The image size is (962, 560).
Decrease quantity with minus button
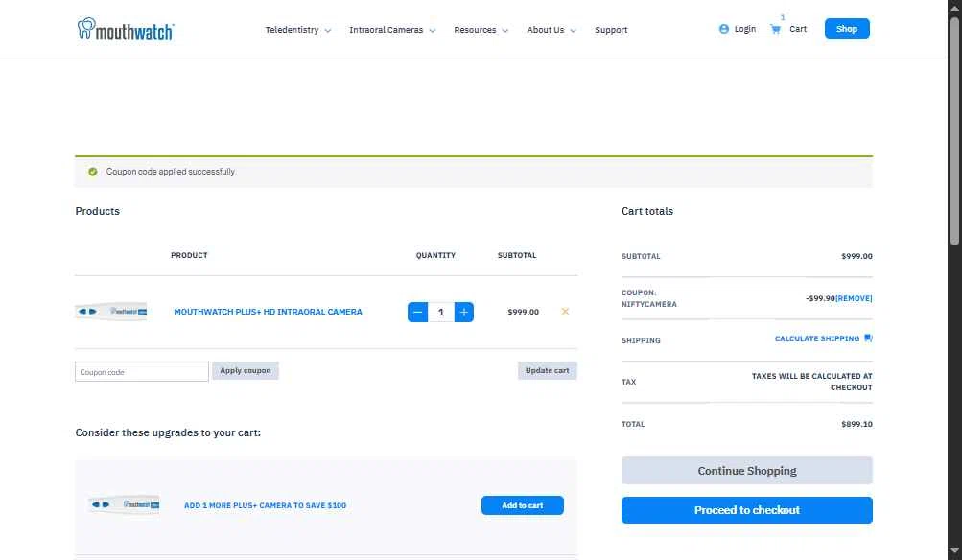point(417,313)
